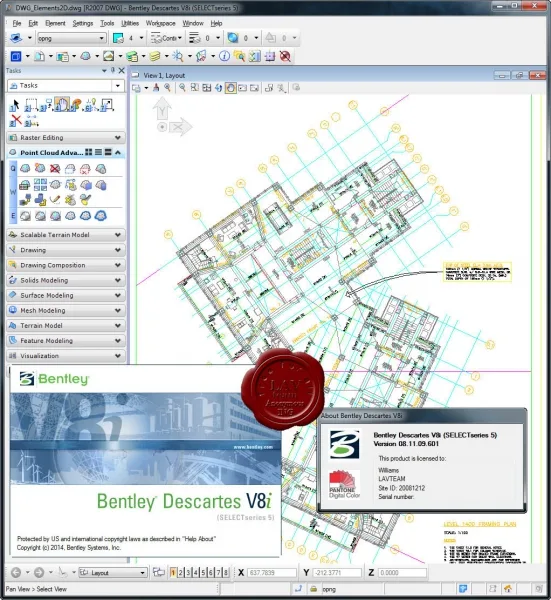This screenshot has width=551, height=600.
Task: Collapse the Point Cloud Advanced group
Action: [x=118, y=152]
